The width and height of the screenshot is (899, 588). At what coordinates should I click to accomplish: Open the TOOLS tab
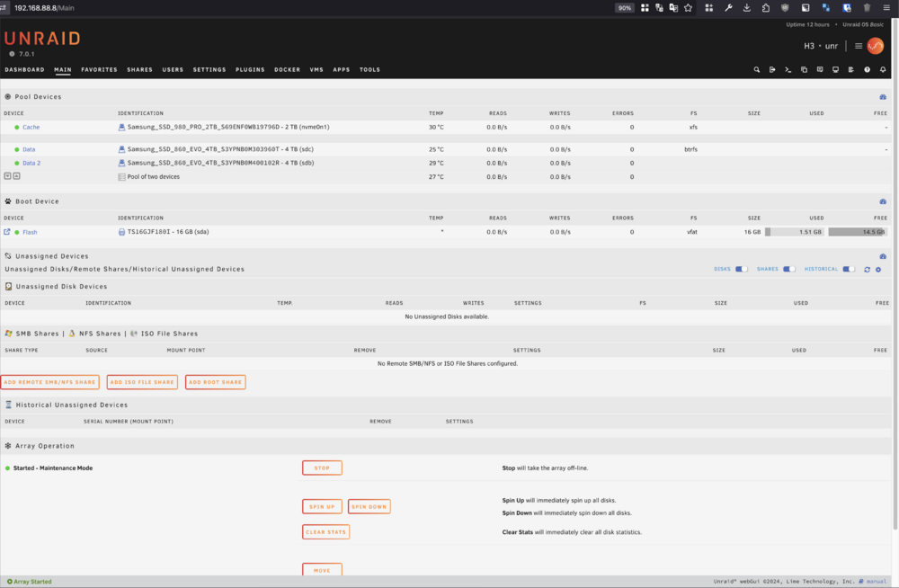369,70
